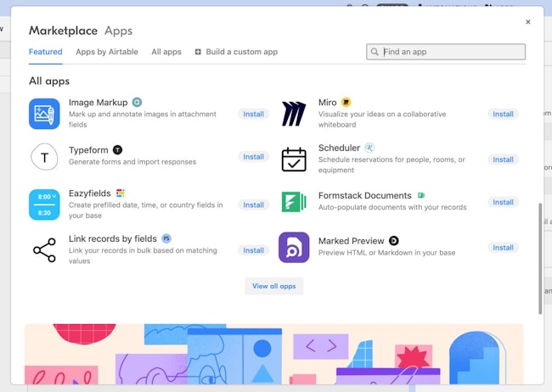Click 'Generate forms and import responses' description
The height and width of the screenshot is (392, 552).
coord(132,162)
